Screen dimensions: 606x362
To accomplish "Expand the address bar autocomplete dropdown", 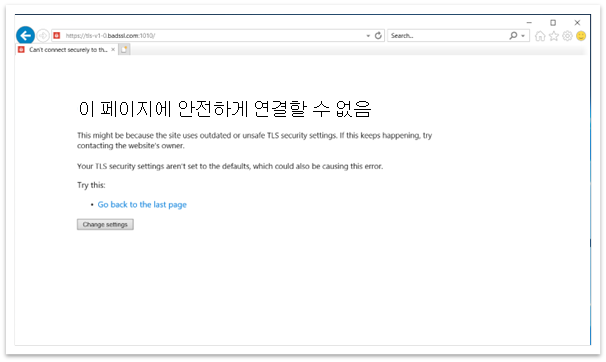I will [368, 36].
